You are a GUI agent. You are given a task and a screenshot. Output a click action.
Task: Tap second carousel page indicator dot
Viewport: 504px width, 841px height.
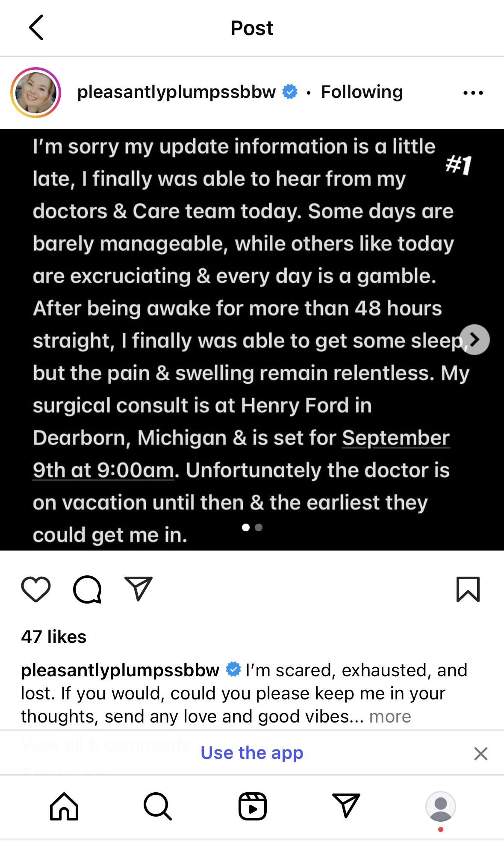tap(259, 527)
